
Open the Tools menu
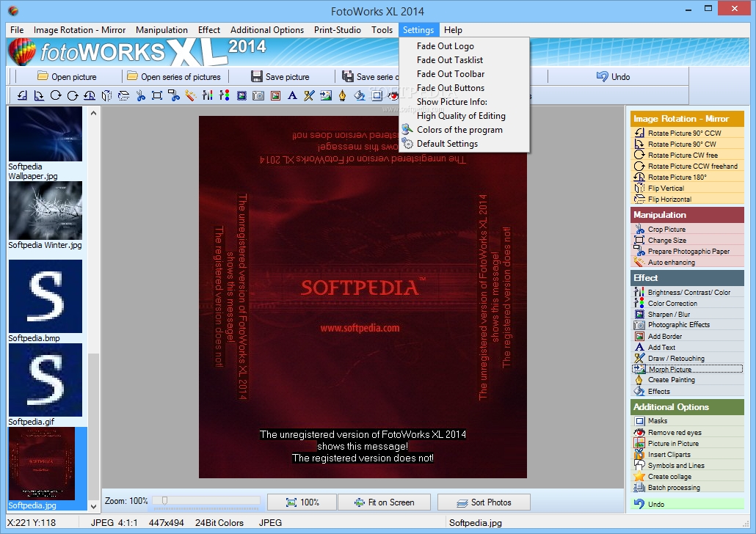pos(382,30)
